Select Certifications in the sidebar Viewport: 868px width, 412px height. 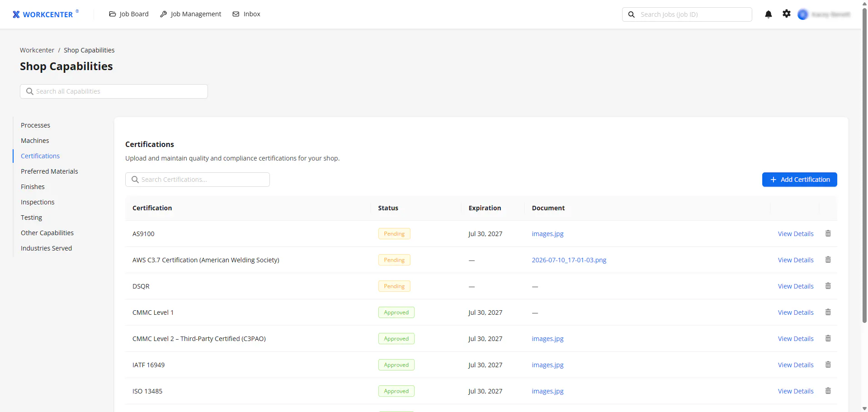pyautogui.click(x=40, y=156)
